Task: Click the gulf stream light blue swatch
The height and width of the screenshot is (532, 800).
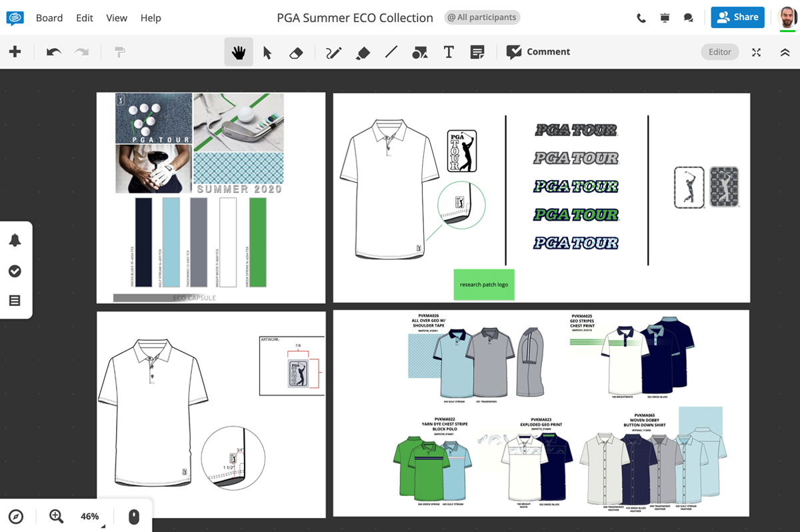Action: pos(171,243)
